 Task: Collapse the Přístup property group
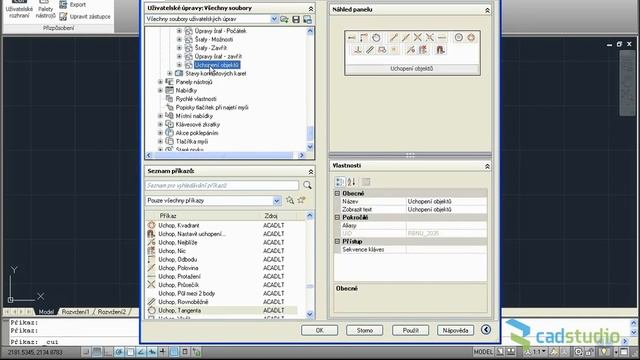pos(338,242)
